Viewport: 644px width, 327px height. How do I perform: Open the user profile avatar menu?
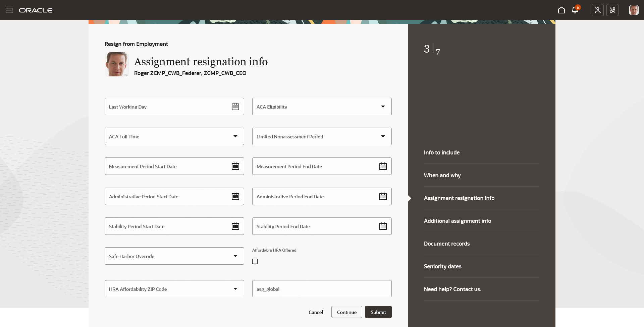[x=634, y=10]
